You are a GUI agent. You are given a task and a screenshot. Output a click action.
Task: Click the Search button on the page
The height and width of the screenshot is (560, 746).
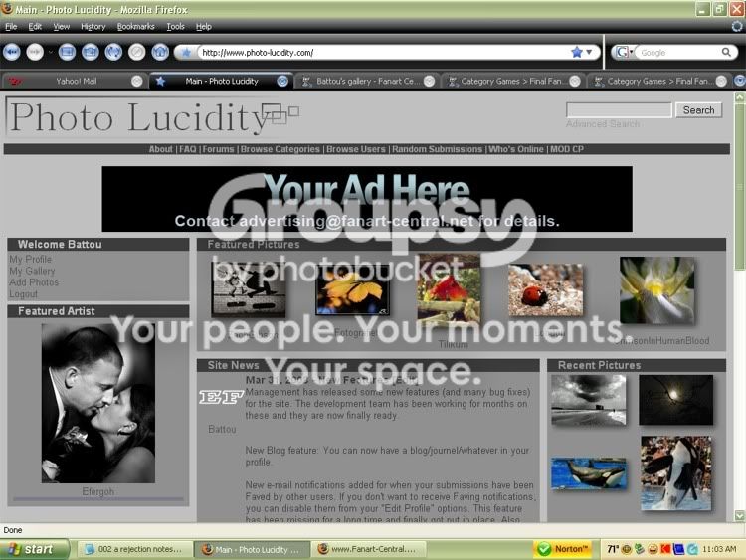(698, 109)
